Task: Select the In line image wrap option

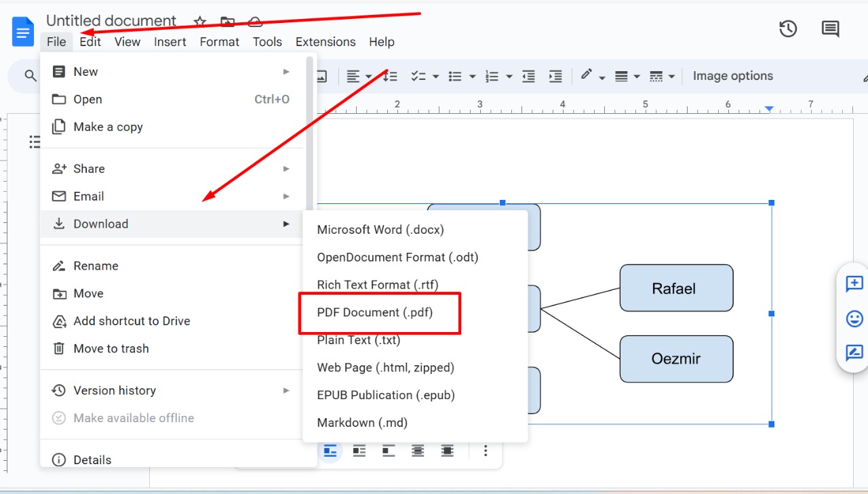Action: pyautogui.click(x=330, y=451)
